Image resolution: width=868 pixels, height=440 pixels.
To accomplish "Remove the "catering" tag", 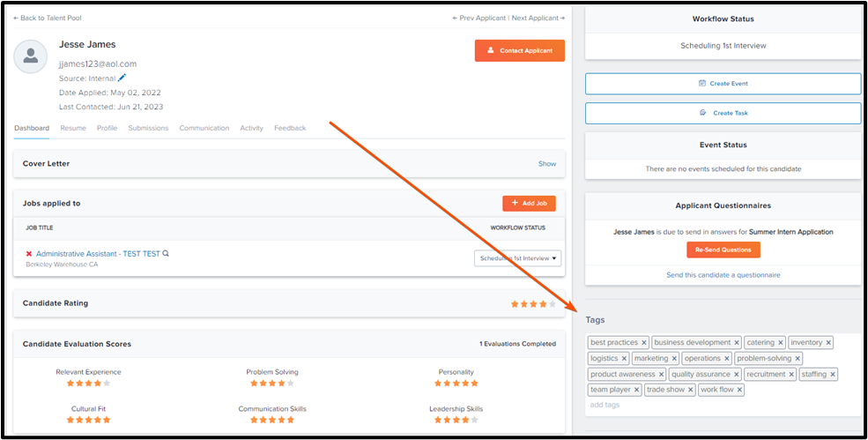I will (x=781, y=343).
